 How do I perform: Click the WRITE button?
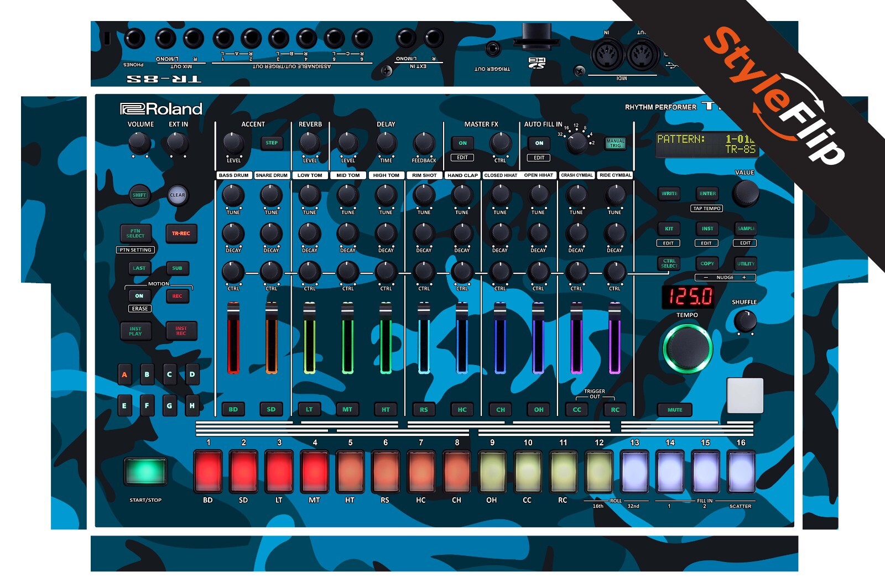(x=669, y=194)
